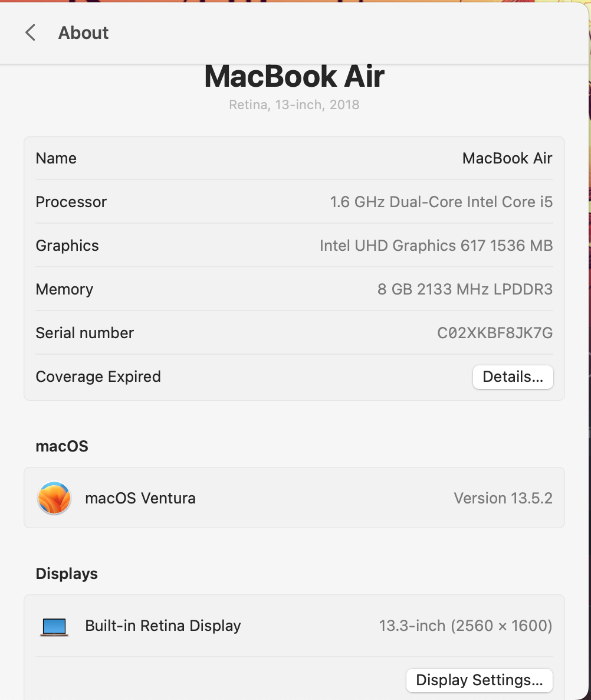Select the 8 GB 2133 MHz LPDDR3 value

465,289
